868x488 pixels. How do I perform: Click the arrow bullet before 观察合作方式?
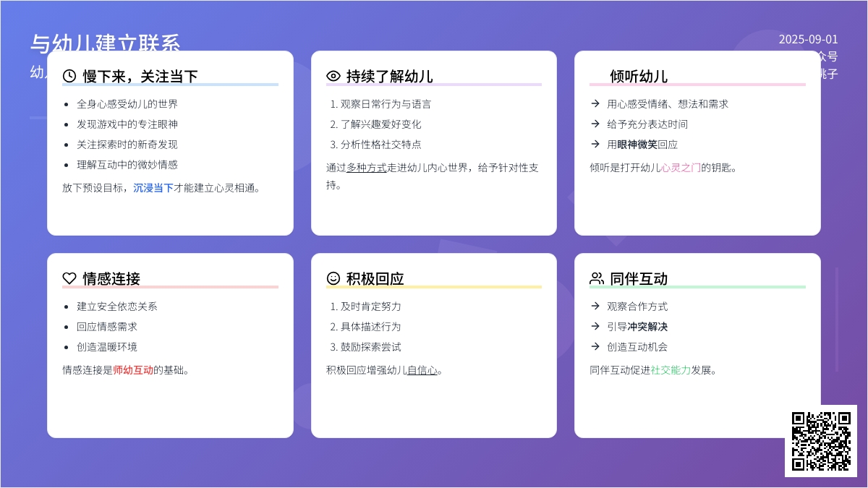[595, 306]
